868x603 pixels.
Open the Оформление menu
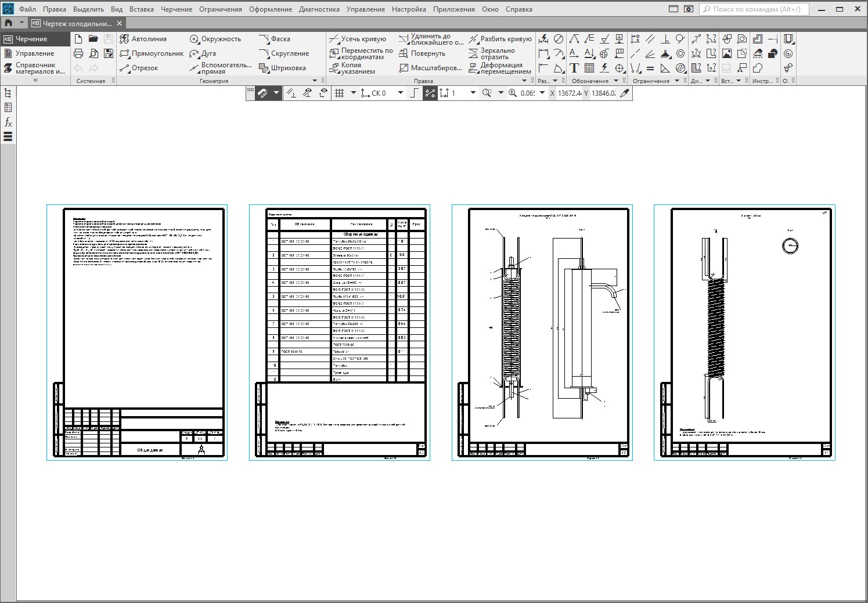pos(271,9)
